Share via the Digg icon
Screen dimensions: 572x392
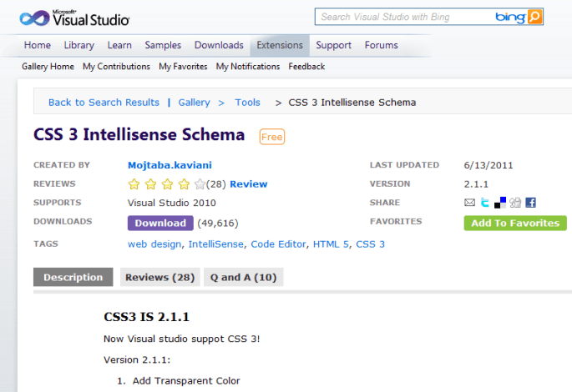click(x=515, y=203)
